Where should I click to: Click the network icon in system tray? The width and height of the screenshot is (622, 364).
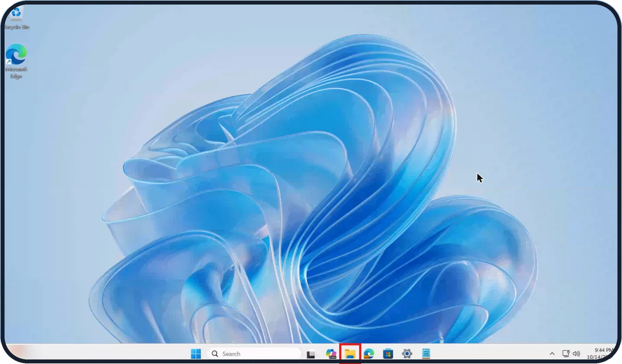(566, 354)
